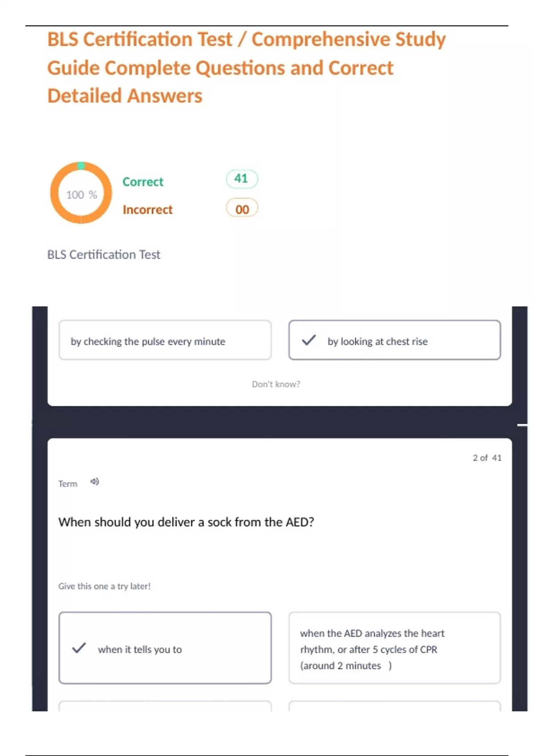534x756 pixels.
Task: Click the orange study guide title heading
Action: [246, 68]
